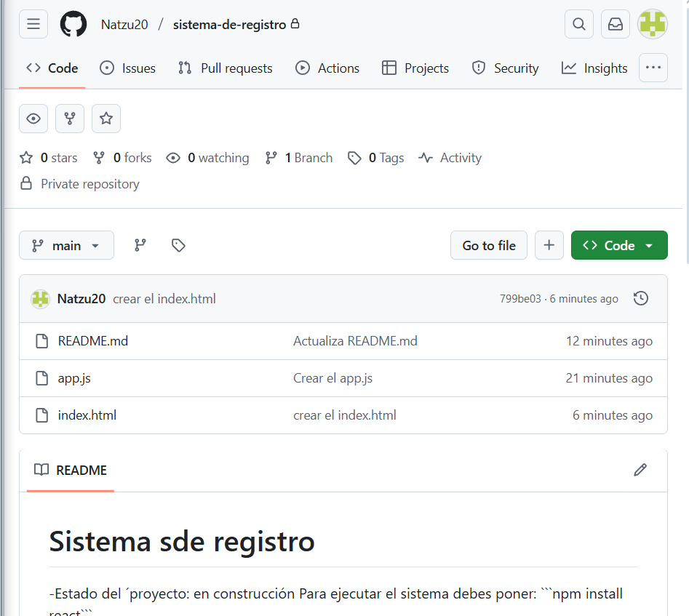This screenshot has width=689, height=616.
Task: Open the 0 Tags link
Action: pyautogui.click(x=375, y=158)
